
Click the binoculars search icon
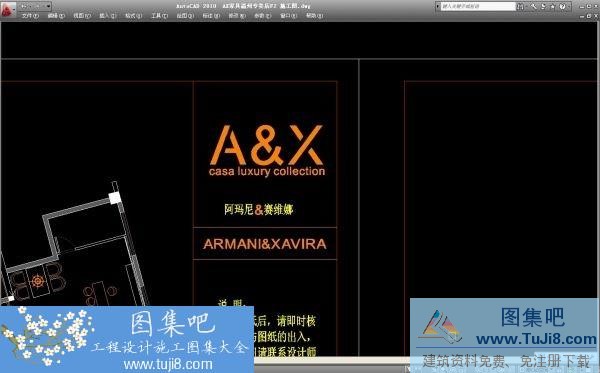point(520,7)
